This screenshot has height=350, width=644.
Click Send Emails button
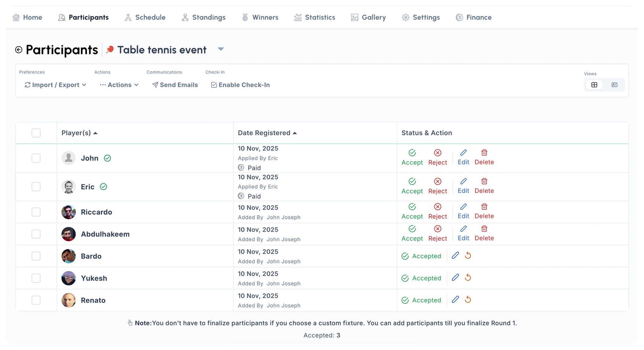[x=175, y=85]
